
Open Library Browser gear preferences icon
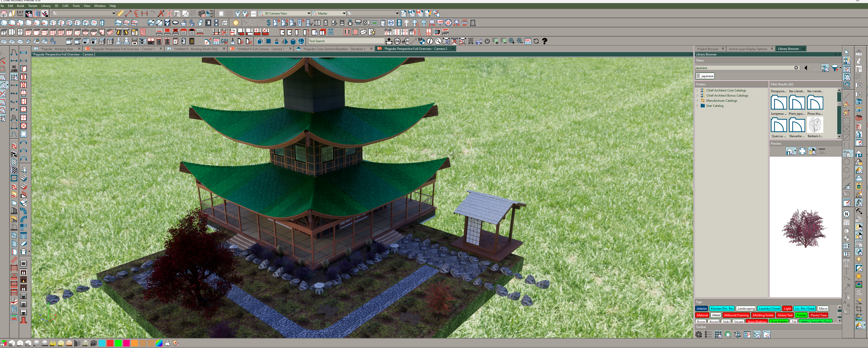pos(698,334)
